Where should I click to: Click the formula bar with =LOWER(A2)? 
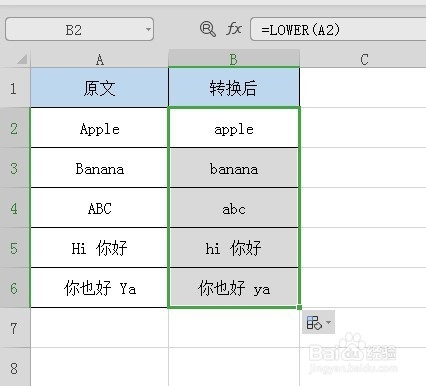pos(338,29)
